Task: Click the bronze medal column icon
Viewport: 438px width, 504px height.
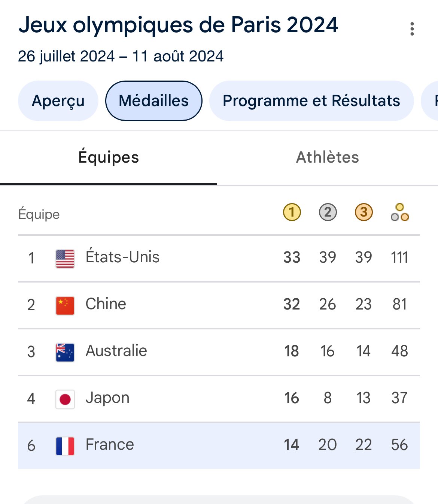Action: (x=364, y=212)
